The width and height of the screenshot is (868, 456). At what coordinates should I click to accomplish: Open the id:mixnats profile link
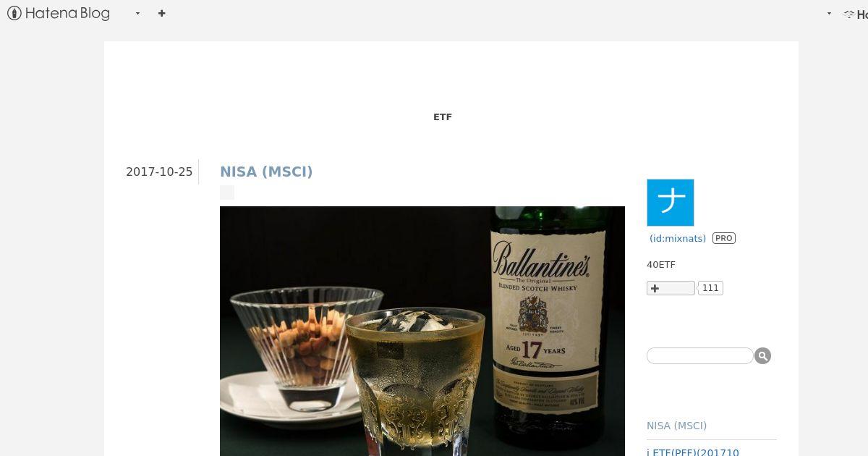click(678, 238)
